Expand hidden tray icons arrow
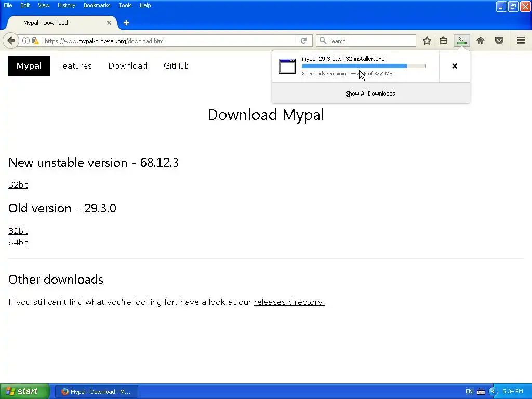 (x=493, y=392)
